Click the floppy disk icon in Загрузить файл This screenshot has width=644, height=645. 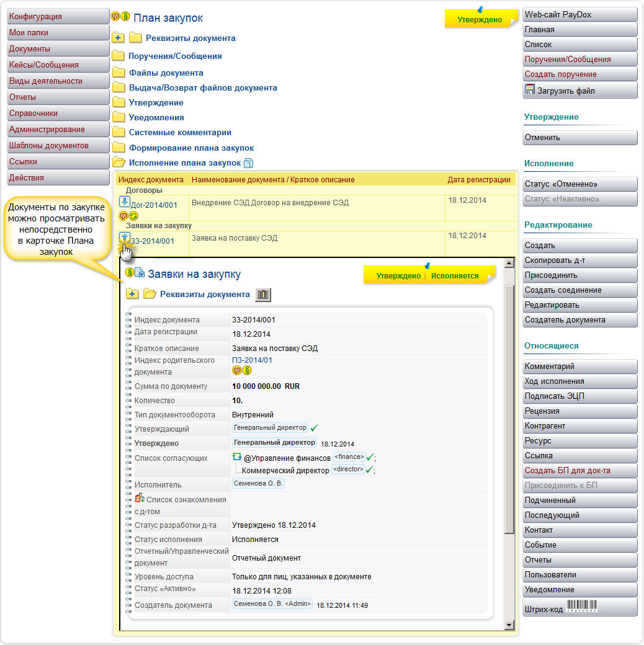click(x=530, y=90)
